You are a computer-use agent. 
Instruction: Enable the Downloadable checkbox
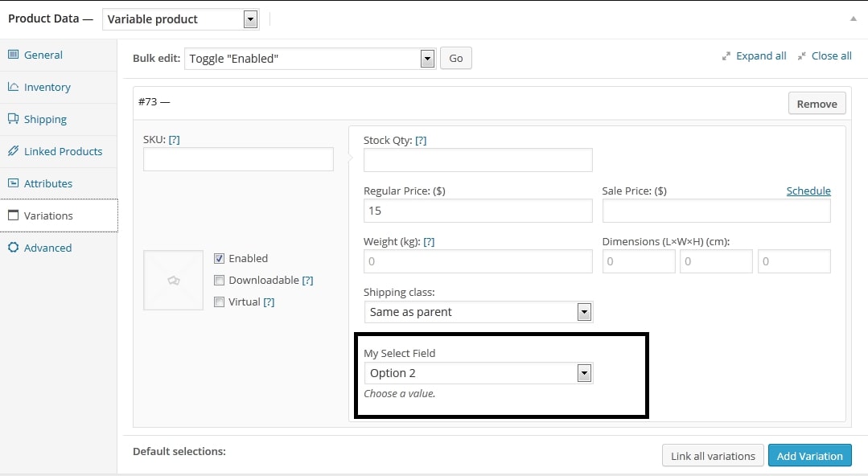pos(220,280)
